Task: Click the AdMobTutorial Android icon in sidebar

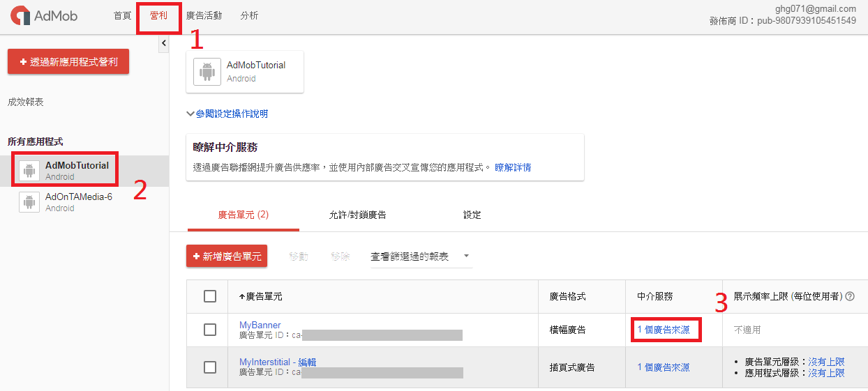Action: 29,171
